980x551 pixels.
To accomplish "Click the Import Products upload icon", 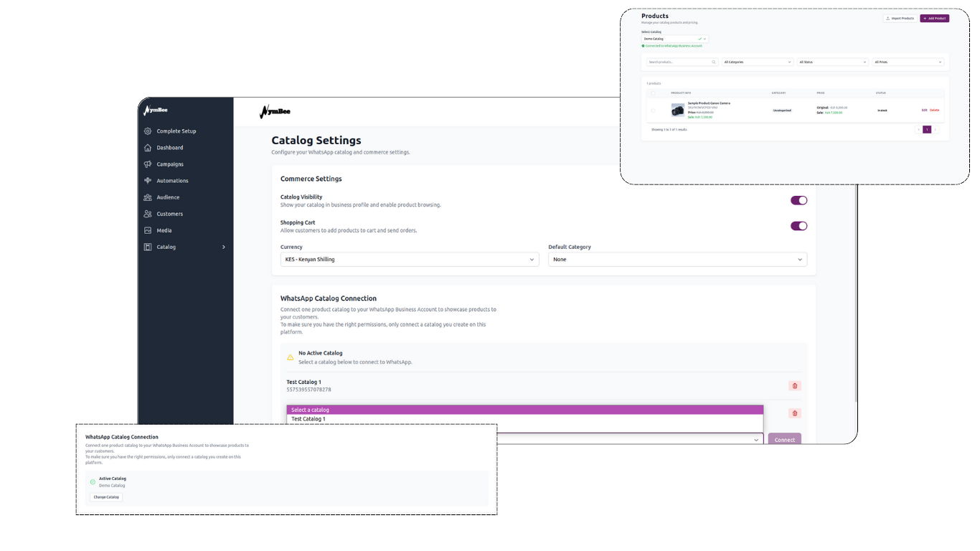I will pos(887,19).
